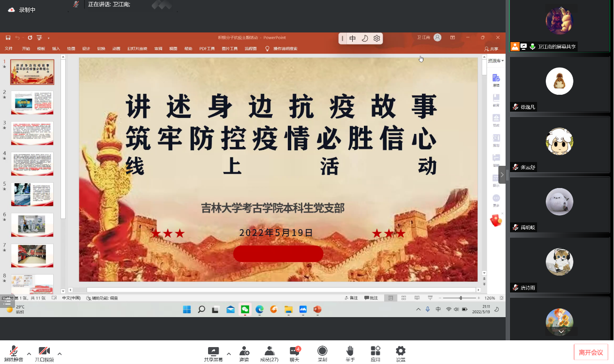Click the 共享 button in PowerPoint

(x=491, y=49)
